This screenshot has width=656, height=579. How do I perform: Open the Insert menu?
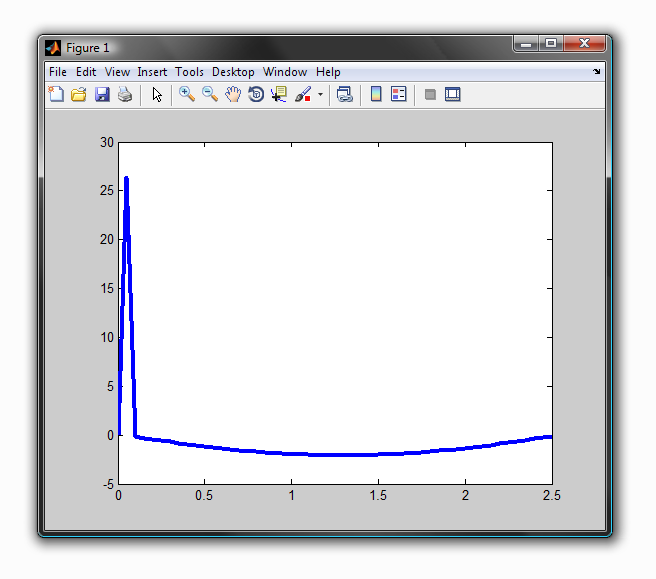152,72
